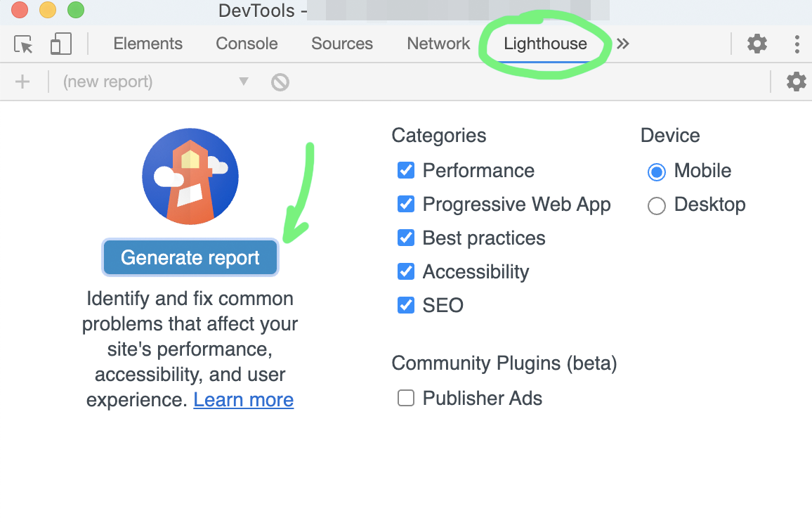Open the Sources tab

(x=342, y=44)
